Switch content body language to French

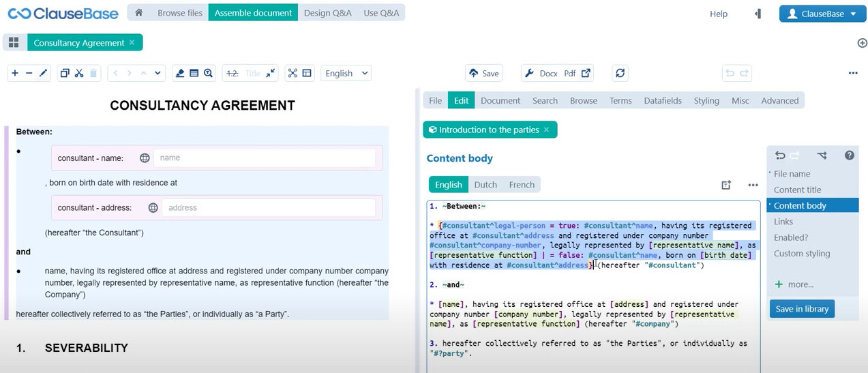(522, 185)
